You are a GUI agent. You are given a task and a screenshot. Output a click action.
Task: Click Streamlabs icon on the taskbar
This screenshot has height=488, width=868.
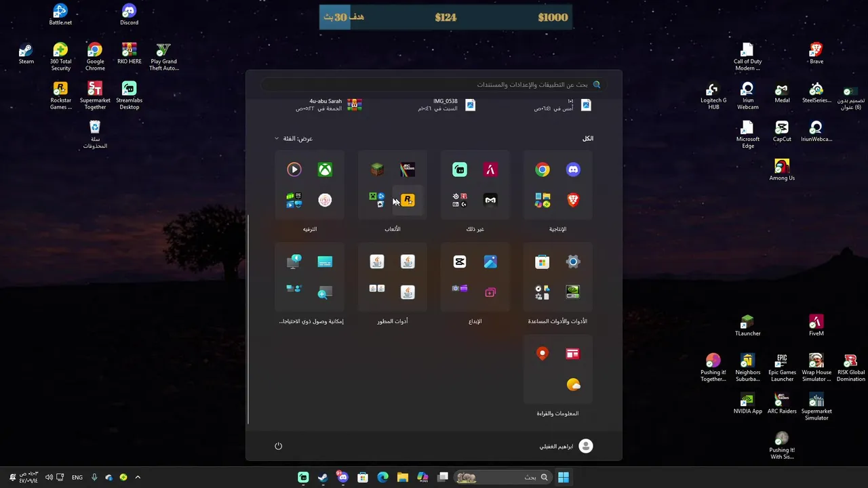pos(303,477)
